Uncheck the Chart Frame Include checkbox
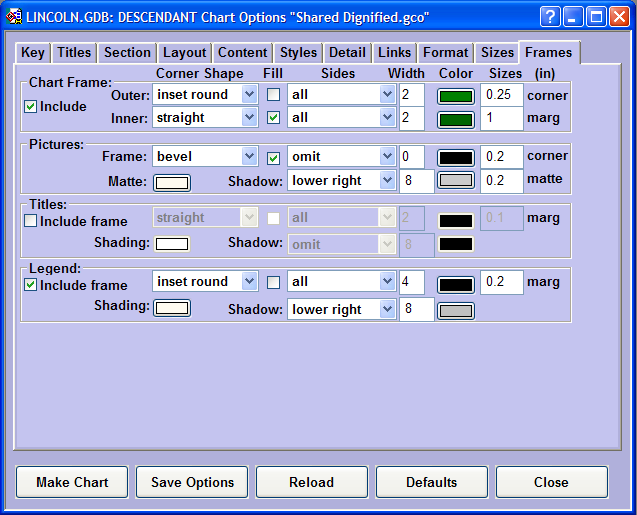 tap(31, 106)
